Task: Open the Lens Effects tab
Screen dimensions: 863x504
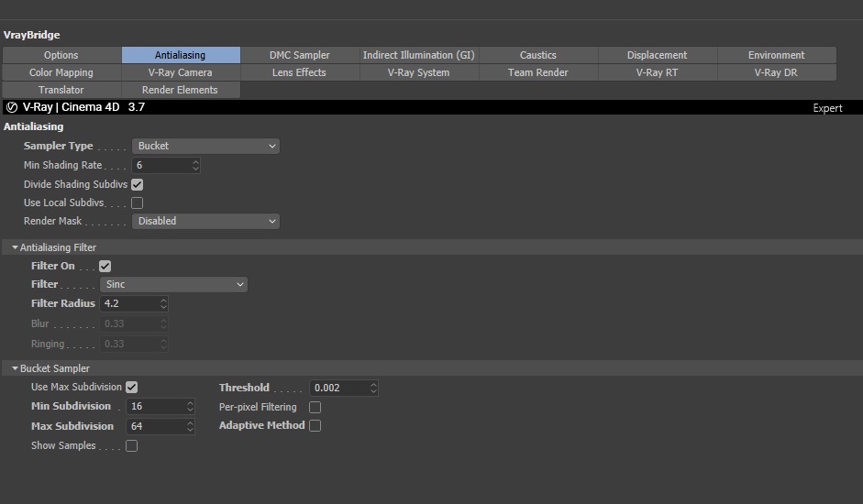Action: pyautogui.click(x=299, y=72)
